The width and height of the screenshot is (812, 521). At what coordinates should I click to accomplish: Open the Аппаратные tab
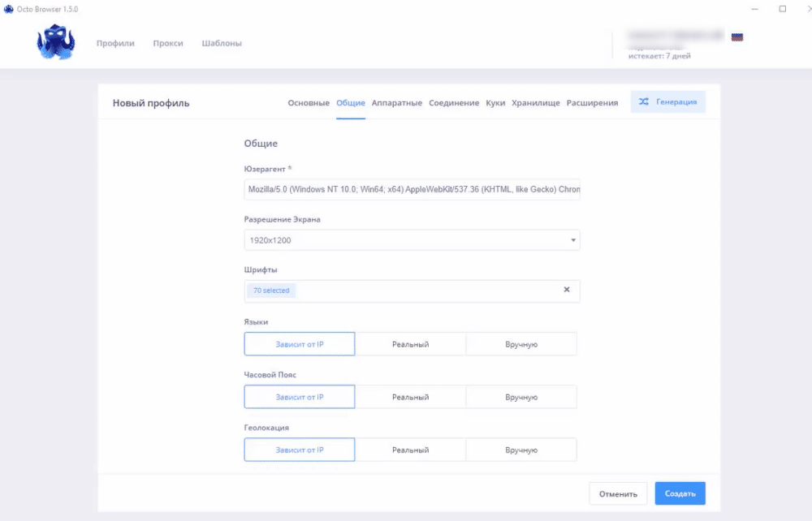[397, 102]
